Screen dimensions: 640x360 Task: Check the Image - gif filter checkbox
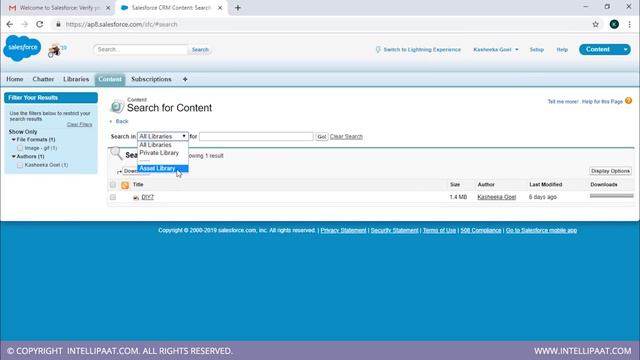tap(20, 148)
